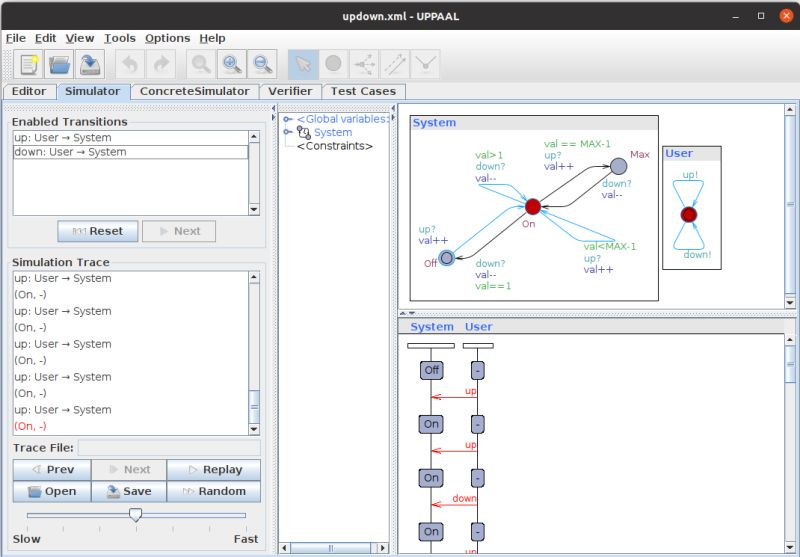Open the Help menu
The width and height of the screenshot is (800, 557).
(212, 38)
